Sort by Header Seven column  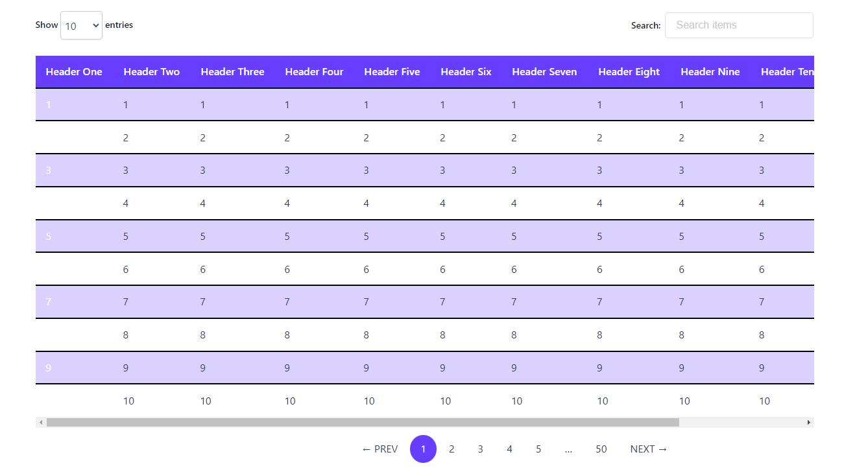pos(544,72)
